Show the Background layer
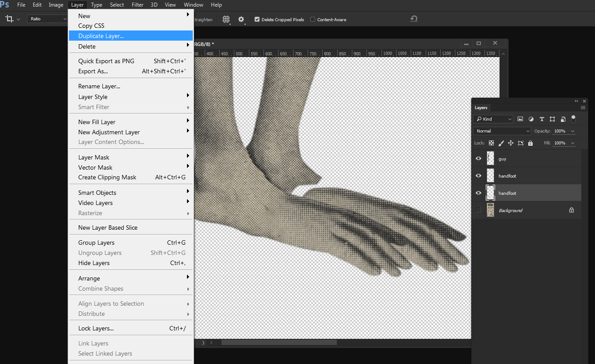Viewport: 595px width, 364px height. tap(478, 210)
